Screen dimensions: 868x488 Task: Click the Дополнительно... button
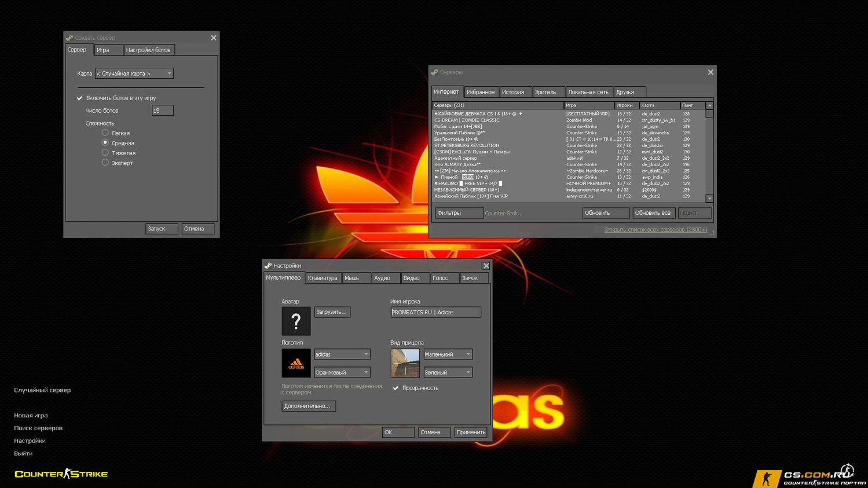tap(308, 406)
